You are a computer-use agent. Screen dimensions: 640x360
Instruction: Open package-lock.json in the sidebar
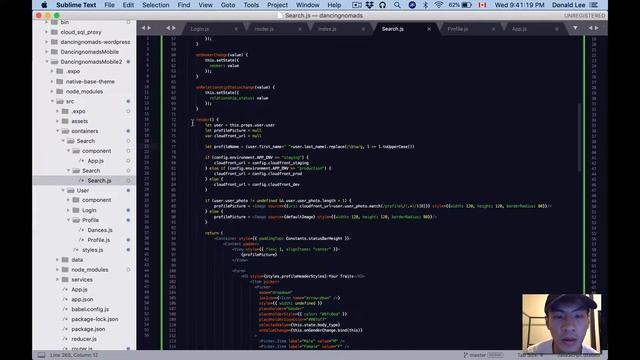coord(95,319)
